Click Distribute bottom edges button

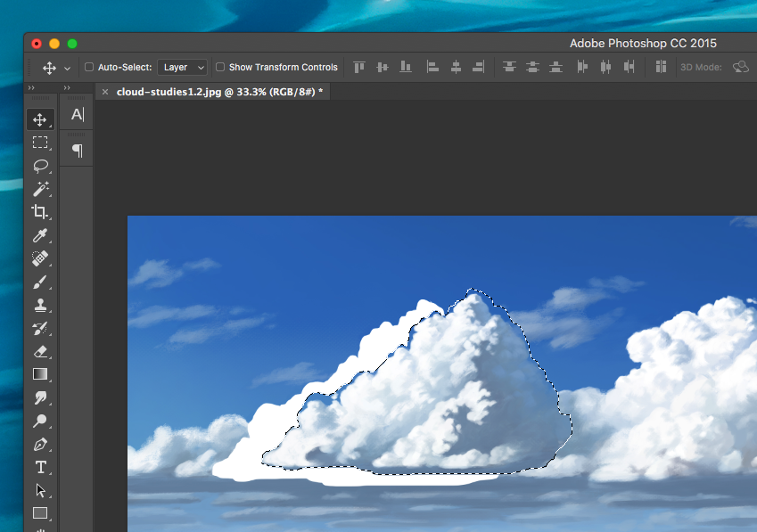[555, 67]
